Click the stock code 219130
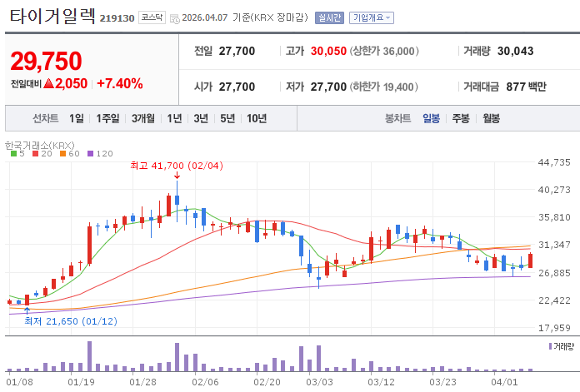 tap(117, 18)
